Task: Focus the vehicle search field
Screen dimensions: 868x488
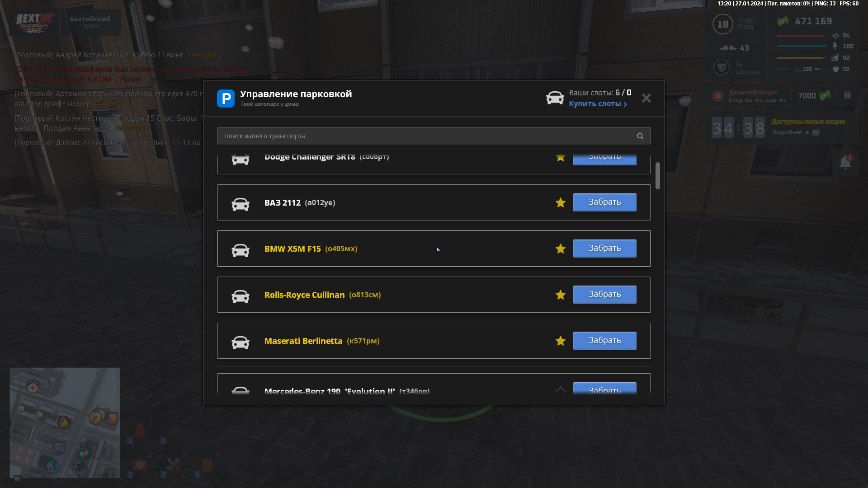Action: pyautogui.click(x=434, y=136)
